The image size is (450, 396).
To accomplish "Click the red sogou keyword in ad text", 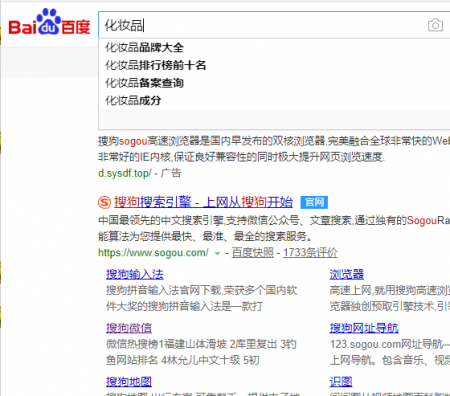I will tap(133, 141).
